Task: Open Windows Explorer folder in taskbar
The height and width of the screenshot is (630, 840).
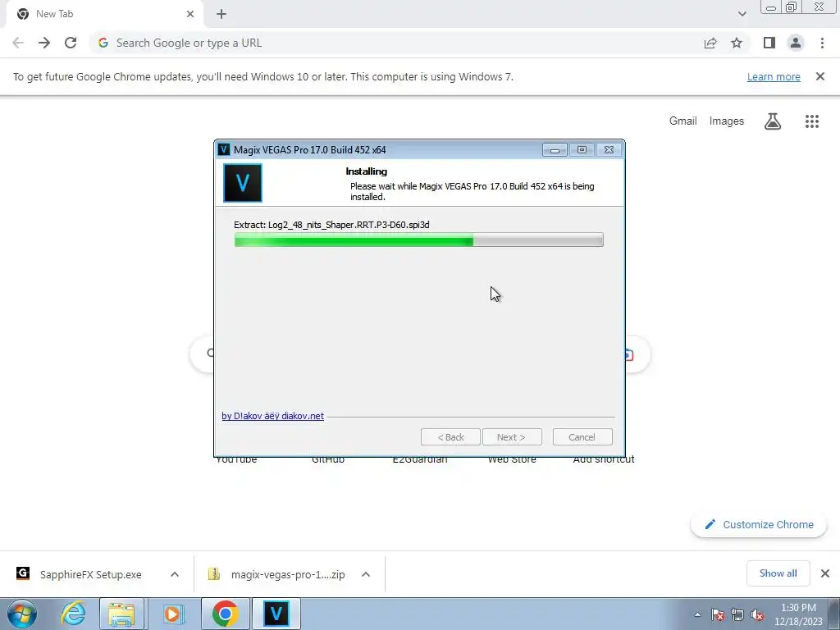Action: pyautogui.click(x=121, y=614)
